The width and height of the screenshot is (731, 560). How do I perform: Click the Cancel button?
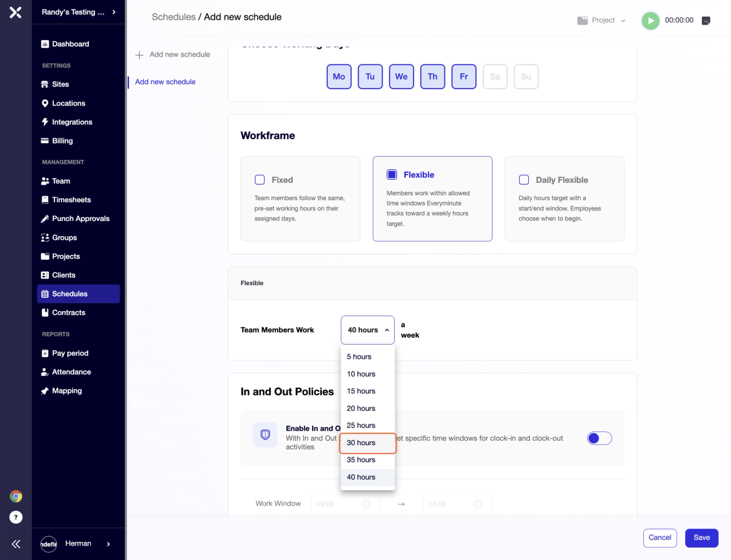point(660,538)
